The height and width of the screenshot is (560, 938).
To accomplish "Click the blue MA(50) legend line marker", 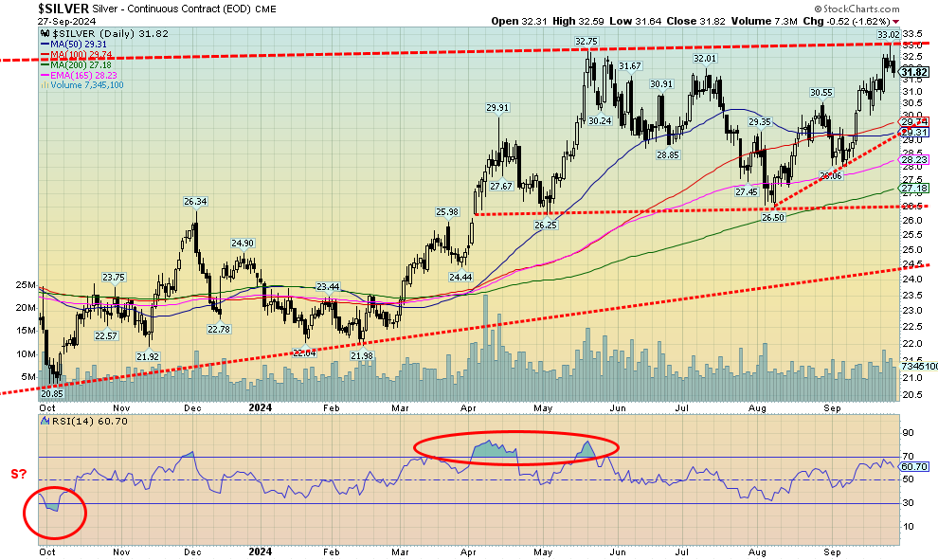I will point(44,45).
